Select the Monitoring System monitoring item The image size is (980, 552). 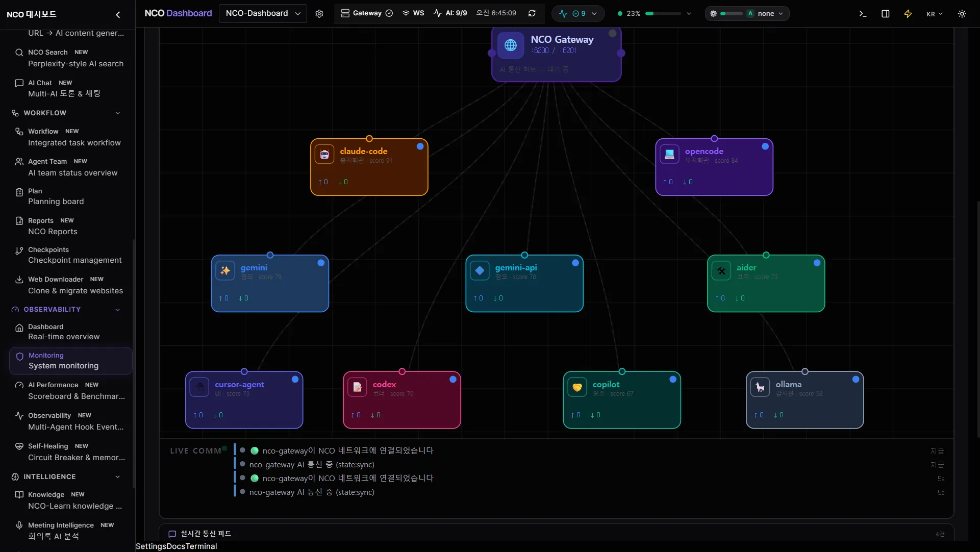pyautogui.click(x=70, y=361)
